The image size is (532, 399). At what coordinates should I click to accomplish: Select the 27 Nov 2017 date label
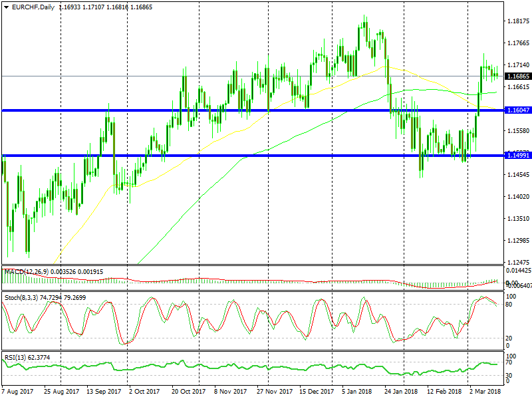tap(275, 391)
